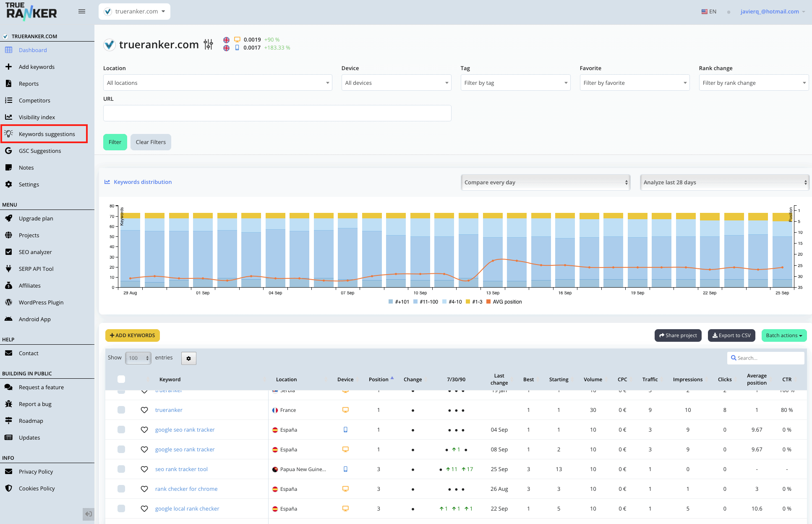Click the TrueRanker logo
This screenshot has width=812, height=524.
pos(31,11)
